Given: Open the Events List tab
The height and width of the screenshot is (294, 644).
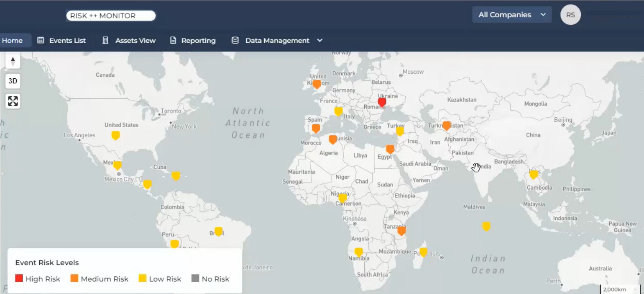Looking at the screenshot, I should coord(61,41).
